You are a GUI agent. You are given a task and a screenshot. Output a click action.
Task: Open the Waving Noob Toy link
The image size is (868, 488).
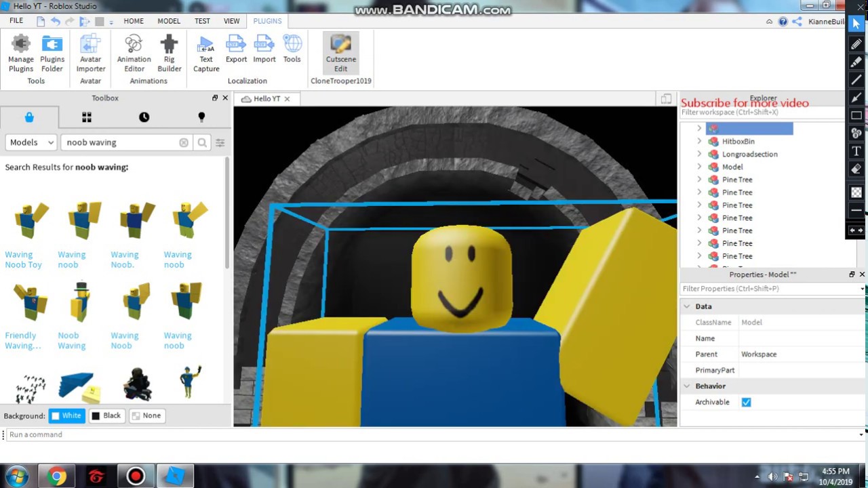click(23, 260)
